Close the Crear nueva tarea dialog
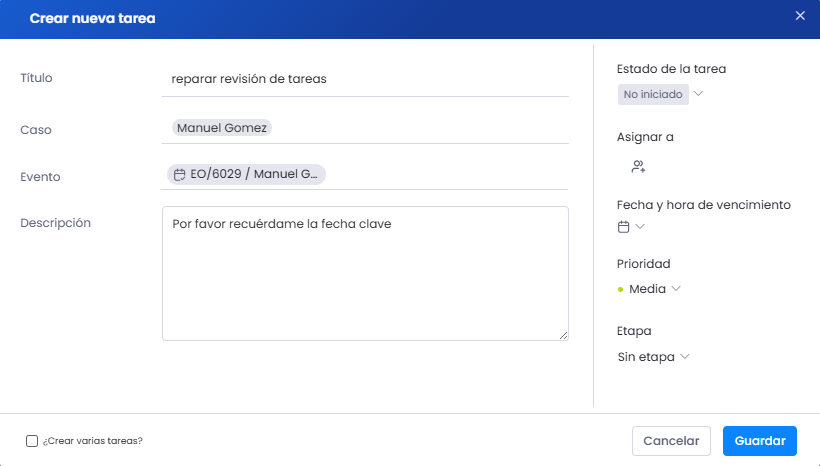 coord(800,16)
